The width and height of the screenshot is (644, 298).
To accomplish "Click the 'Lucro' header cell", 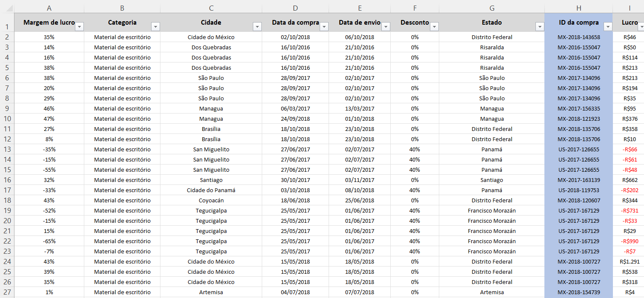I will 629,23.
